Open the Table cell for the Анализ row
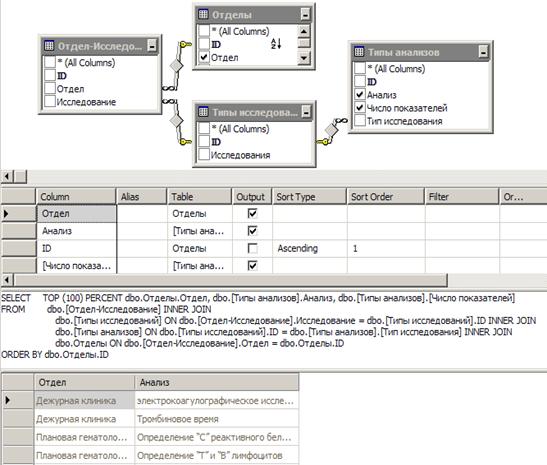This screenshot has width=547, height=465. click(200, 231)
